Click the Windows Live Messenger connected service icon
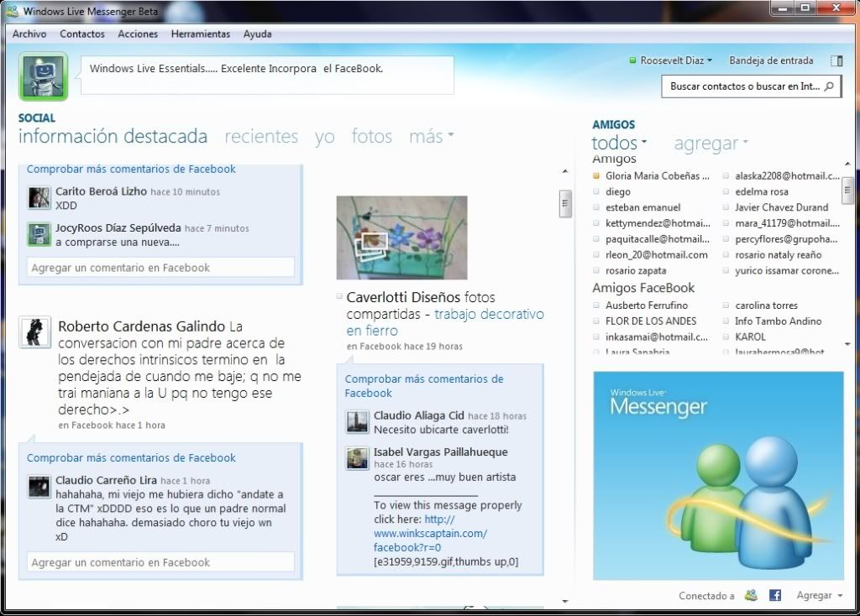Image resolution: width=860 pixels, height=616 pixels. tap(751, 595)
